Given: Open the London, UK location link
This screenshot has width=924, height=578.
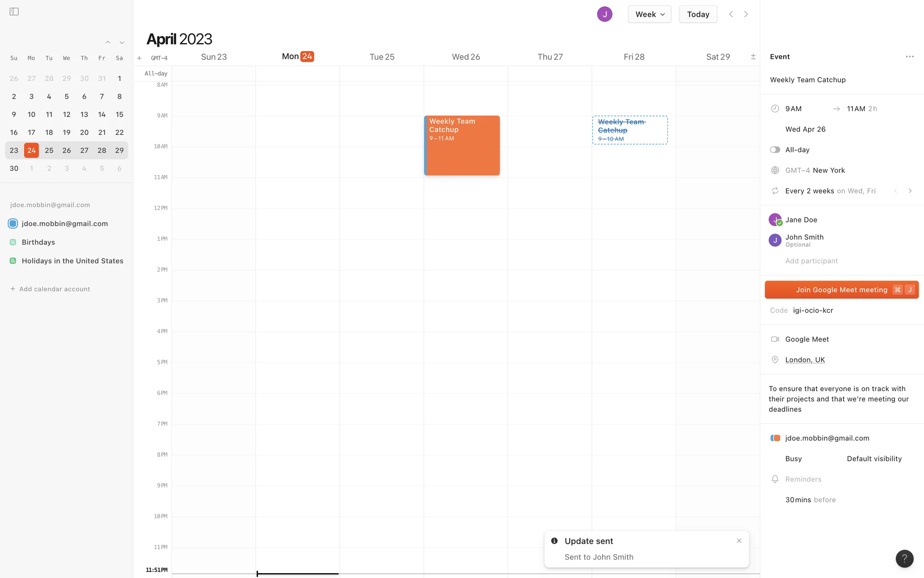Looking at the screenshot, I should tap(805, 360).
